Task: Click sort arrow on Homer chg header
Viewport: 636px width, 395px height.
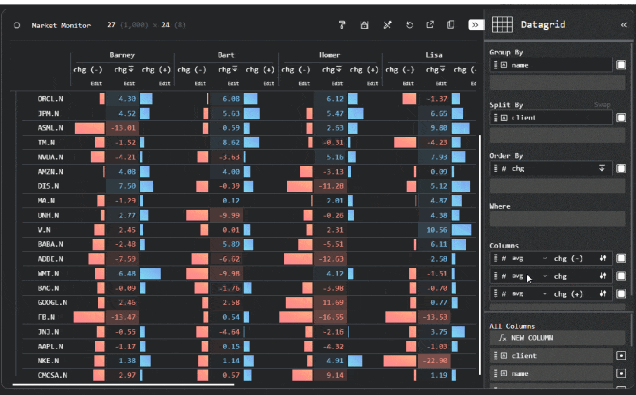Action: [x=339, y=70]
